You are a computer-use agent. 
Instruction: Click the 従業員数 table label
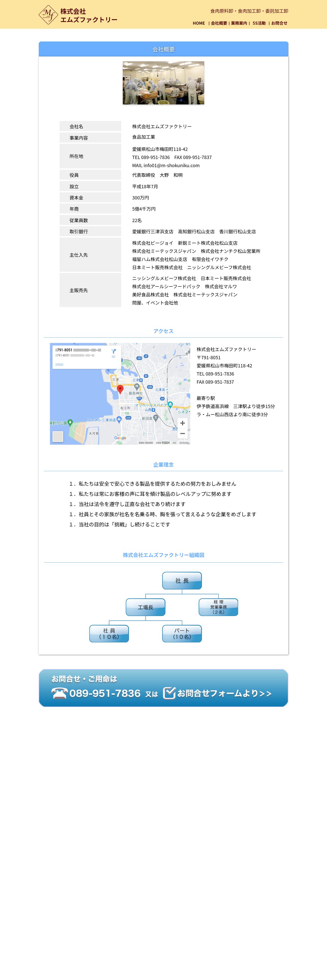click(90, 220)
